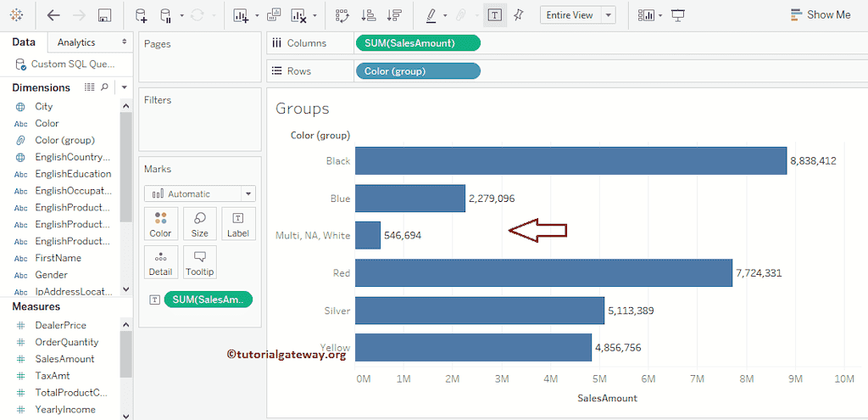Search fields magnifier icon in Dimensions
Viewport: 868px width, 420px height.
(104, 87)
